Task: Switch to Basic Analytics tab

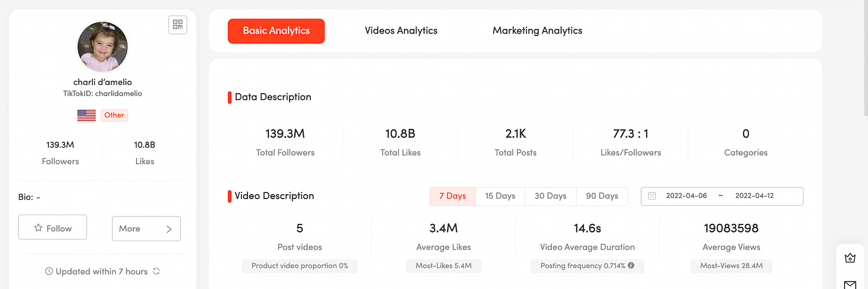Action: pos(276,30)
